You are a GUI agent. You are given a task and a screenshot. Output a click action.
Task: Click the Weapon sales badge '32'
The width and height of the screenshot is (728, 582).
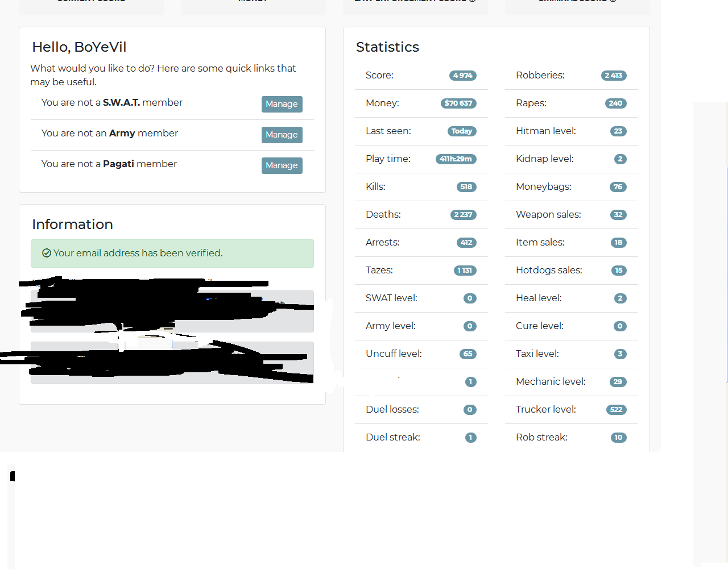(618, 215)
